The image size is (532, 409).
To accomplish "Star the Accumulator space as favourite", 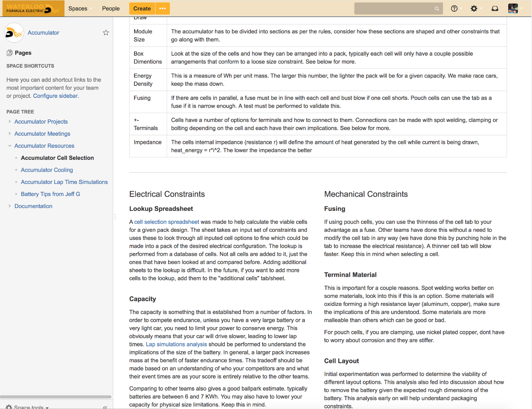I will 106,33.
